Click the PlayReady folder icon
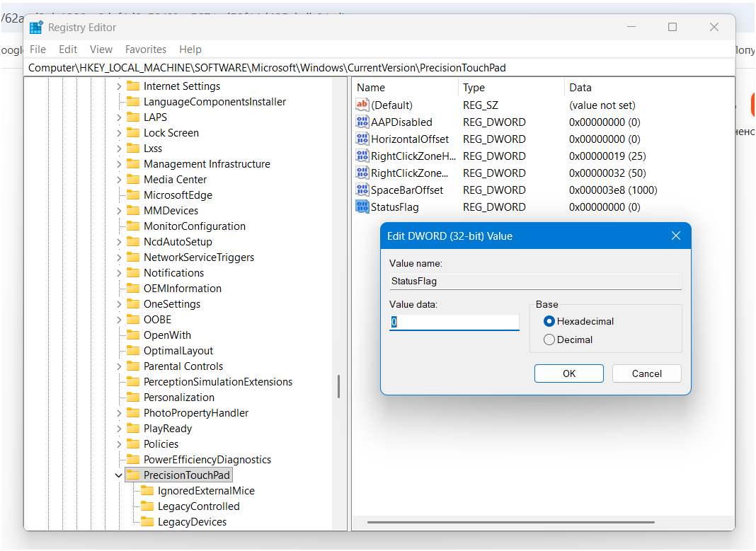The width and height of the screenshot is (756, 551). [133, 428]
